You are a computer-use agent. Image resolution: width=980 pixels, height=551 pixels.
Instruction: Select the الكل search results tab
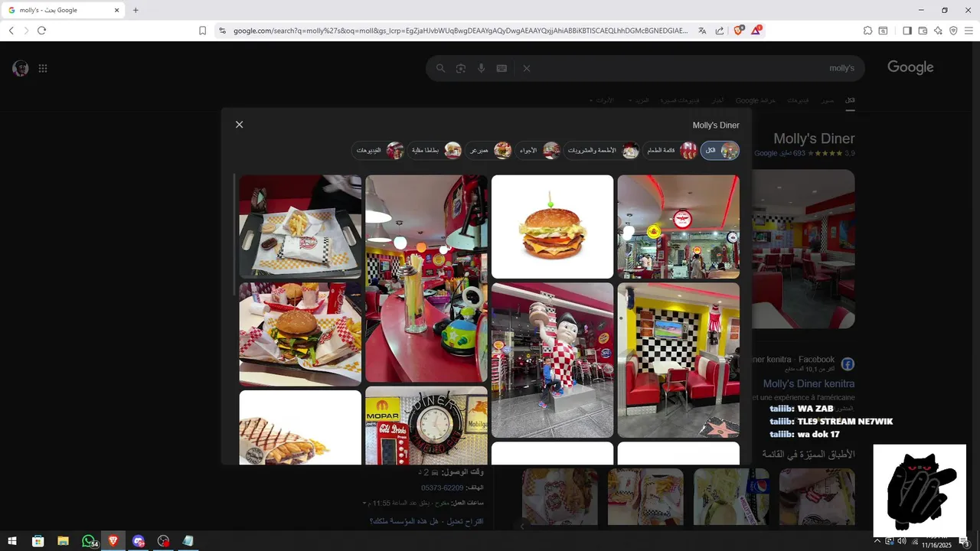coord(850,101)
